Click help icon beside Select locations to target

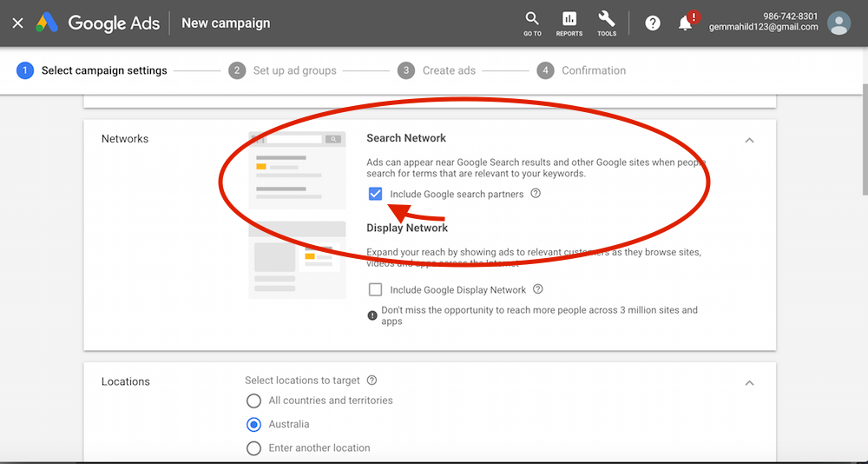coord(372,381)
